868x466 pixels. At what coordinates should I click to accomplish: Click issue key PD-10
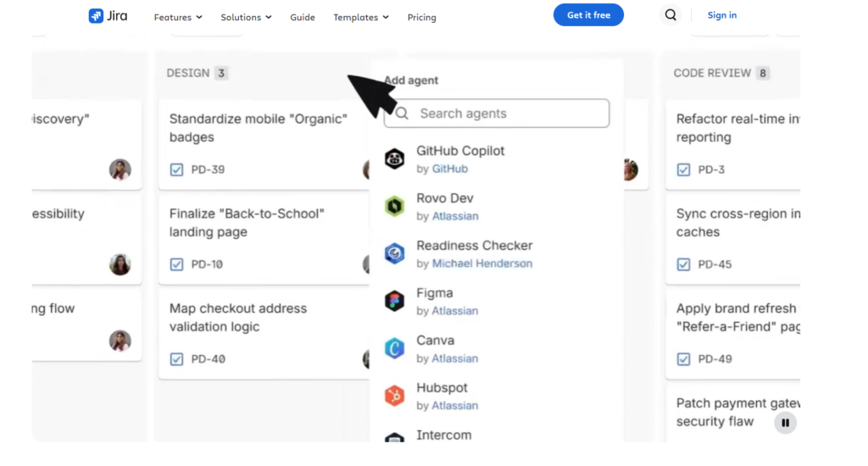(x=207, y=264)
